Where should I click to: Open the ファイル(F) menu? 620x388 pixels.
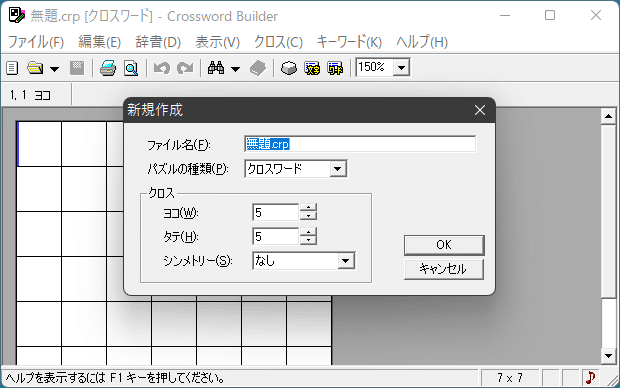coord(36,42)
